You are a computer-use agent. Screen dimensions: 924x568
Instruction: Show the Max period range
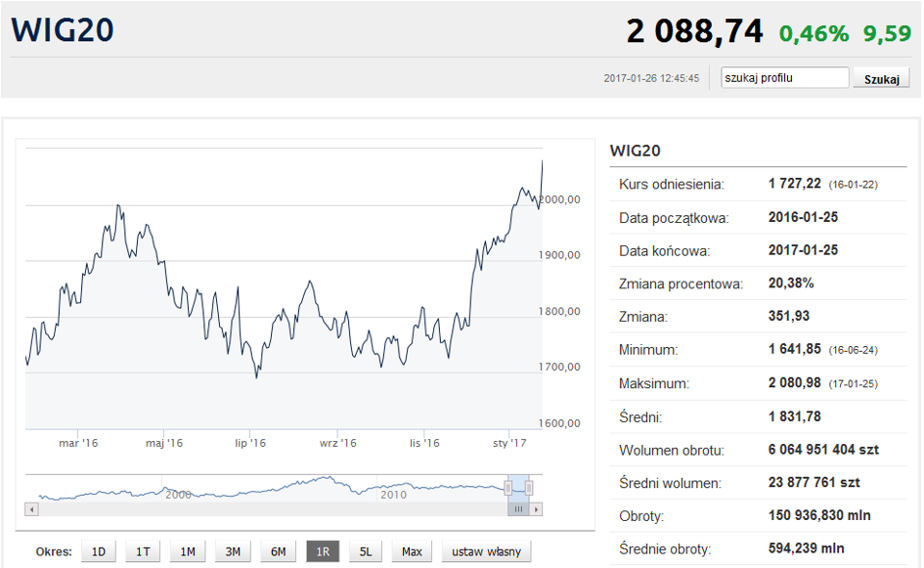[412, 551]
